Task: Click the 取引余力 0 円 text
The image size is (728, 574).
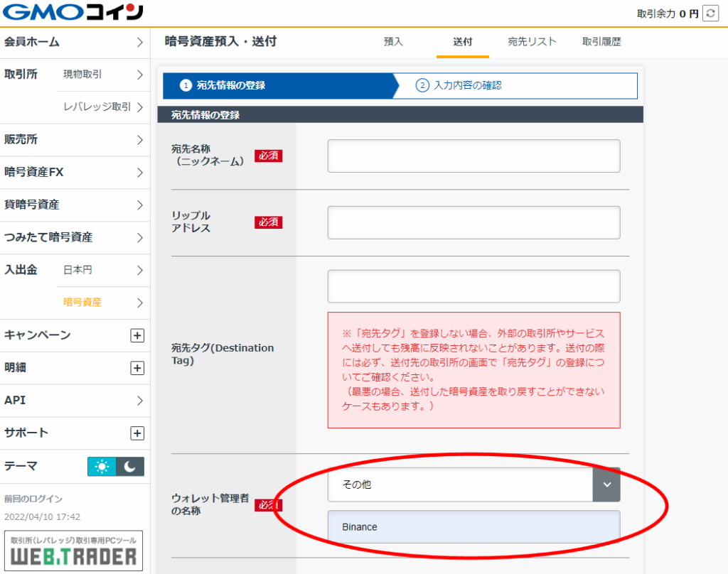Action: pyautogui.click(x=667, y=14)
